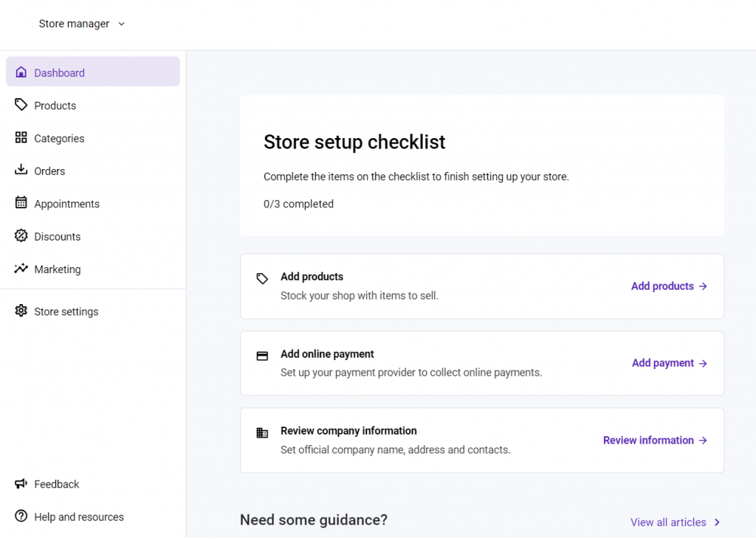Click the credit card icon on payment card

(262, 356)
